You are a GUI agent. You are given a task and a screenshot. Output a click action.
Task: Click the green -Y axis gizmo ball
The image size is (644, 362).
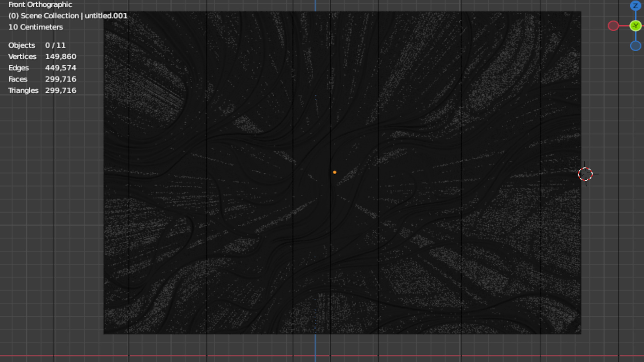(635, 26)
